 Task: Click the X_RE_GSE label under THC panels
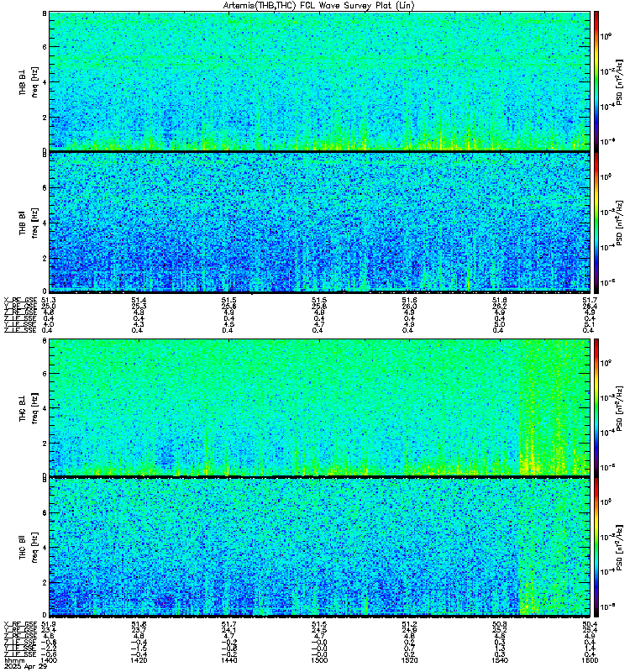point(20,624)
